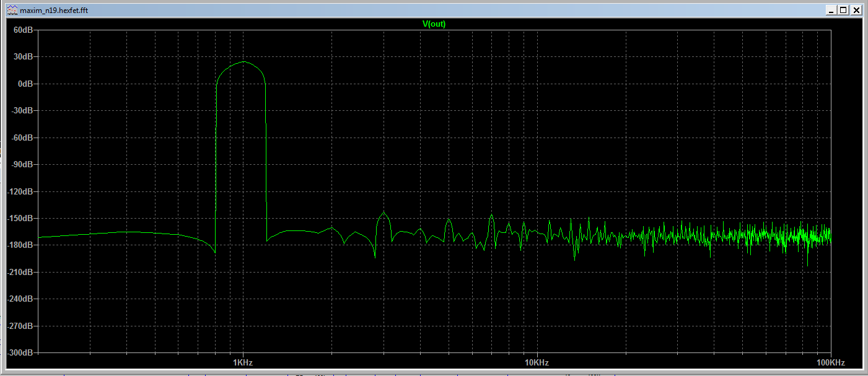
Task: Click the -270dB vertical axis label
Action: pyautogui.click(x=19, y=326)
